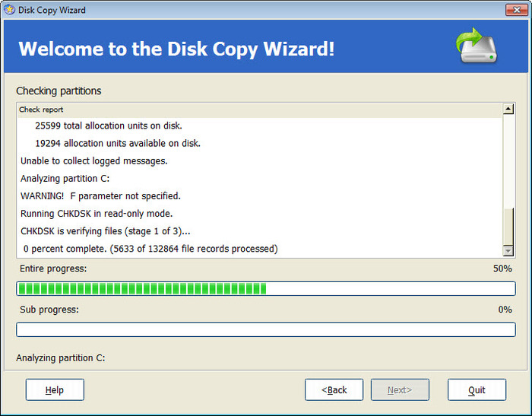The height and width of the screenshot is (416, 532).
Task: Click the 50% entire progress value
Action: pyautogui.click(x=502, y=268)
